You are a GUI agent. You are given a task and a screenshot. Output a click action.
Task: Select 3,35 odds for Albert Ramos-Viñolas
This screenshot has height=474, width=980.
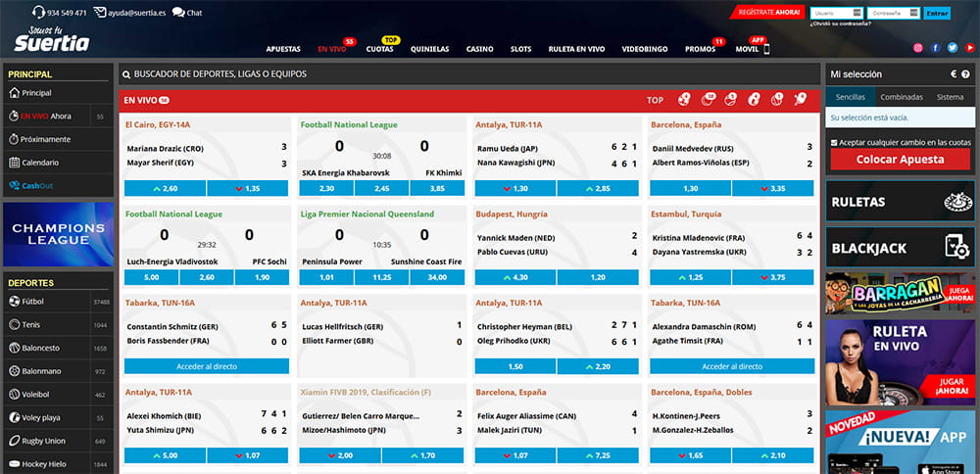773,188
